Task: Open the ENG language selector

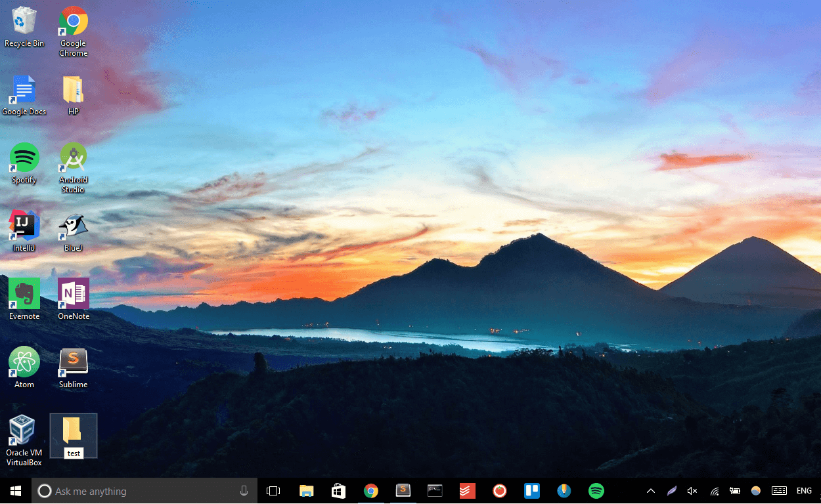Action: pos(804,490)
